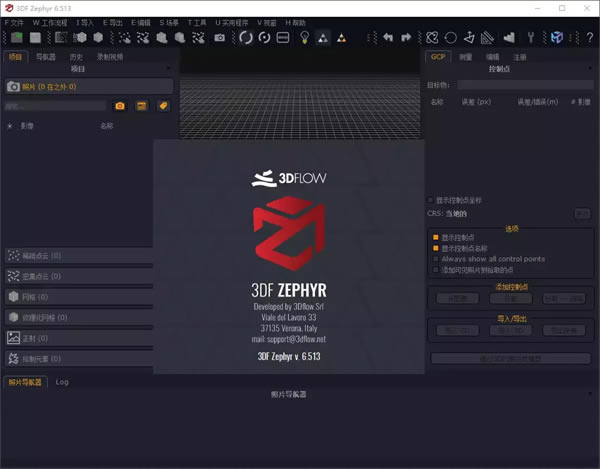The image size is (600, 469).
Task: Select the colored triangles display icon
Action: pos(341,37)
